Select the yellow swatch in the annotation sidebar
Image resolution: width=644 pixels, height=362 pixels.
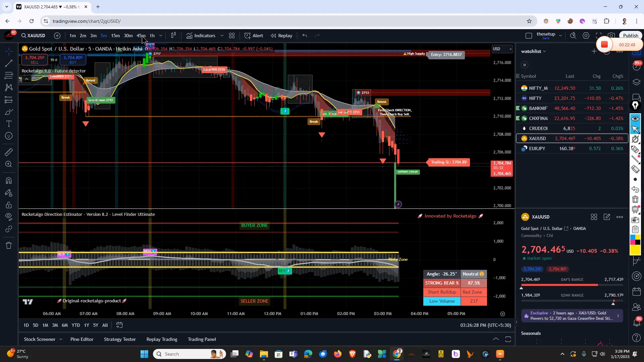point(635,249)
